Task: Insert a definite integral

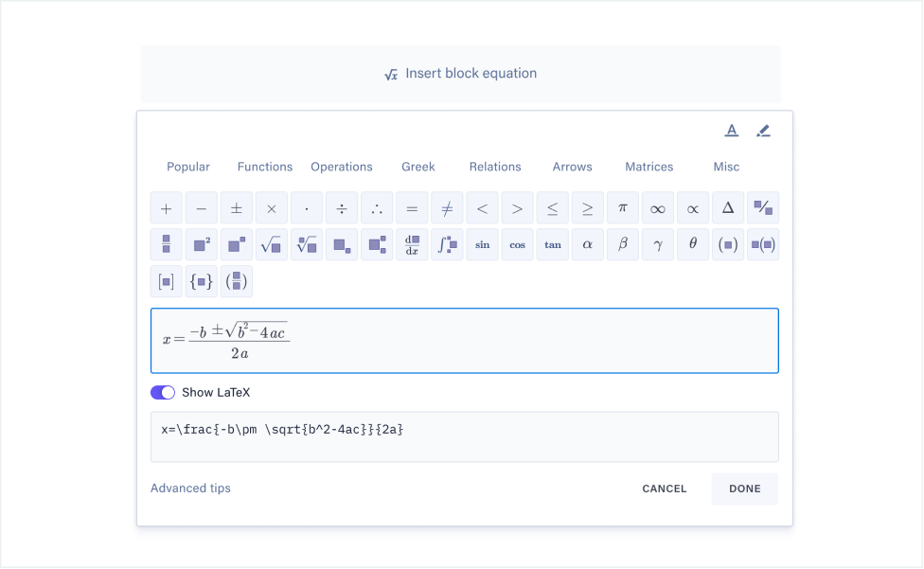Action: click(447, 244)
